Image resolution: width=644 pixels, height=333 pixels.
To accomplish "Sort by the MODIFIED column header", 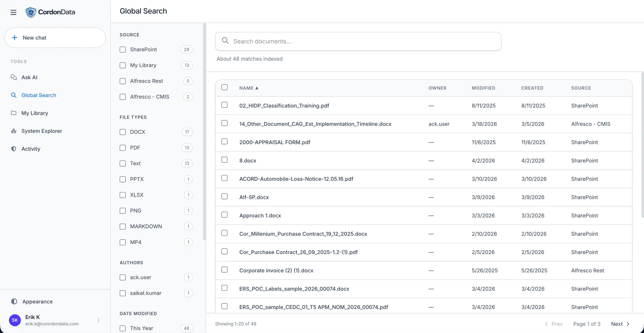I will pos(483,88).
